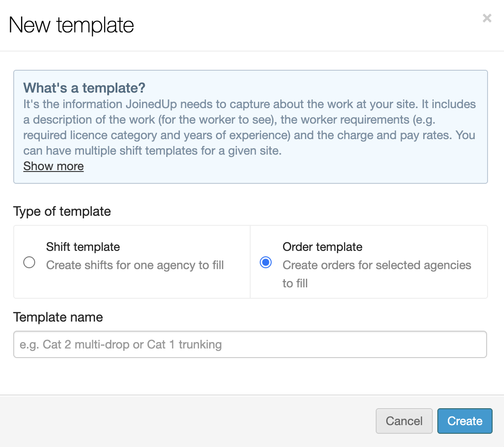504x447 pixels.
Task: Click the "What's a template?" heading
Action: 84,88
